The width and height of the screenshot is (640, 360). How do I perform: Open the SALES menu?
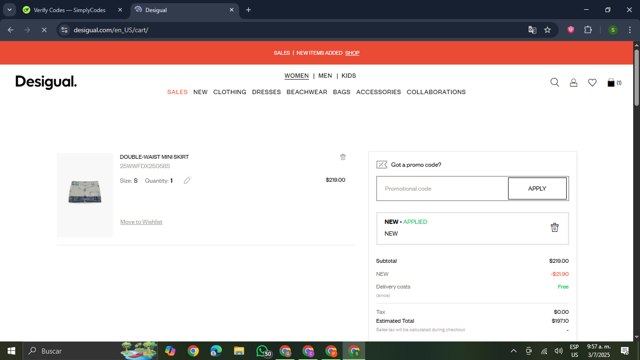(177, 92)
